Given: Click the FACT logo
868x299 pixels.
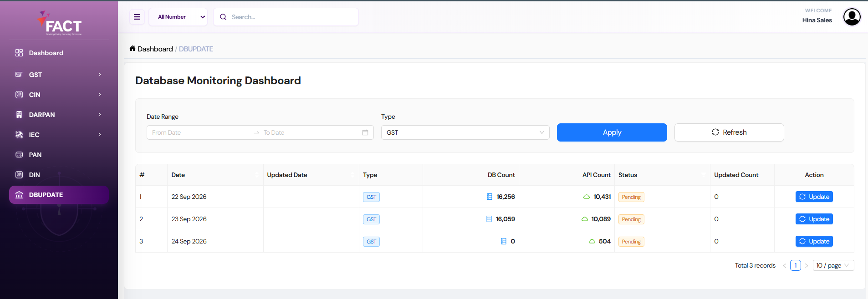Looking at the screenshot, I should pyautogui.click(x=60, y=23).
